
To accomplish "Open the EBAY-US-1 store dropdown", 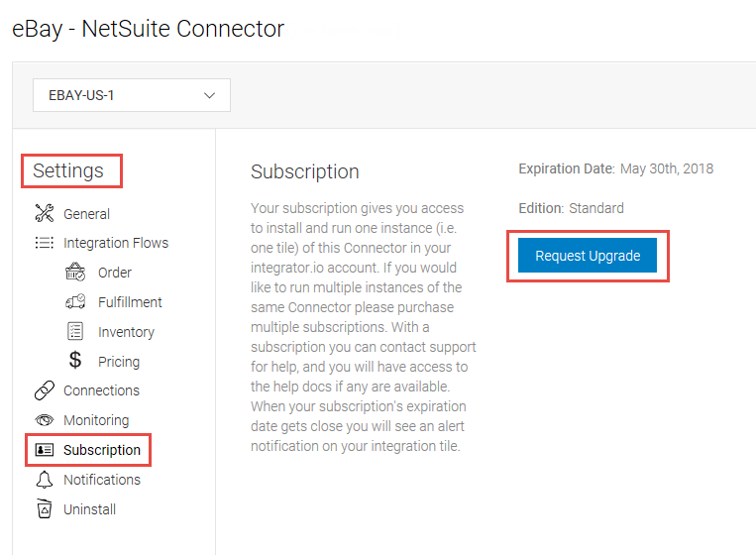I will tap(132, 95).
